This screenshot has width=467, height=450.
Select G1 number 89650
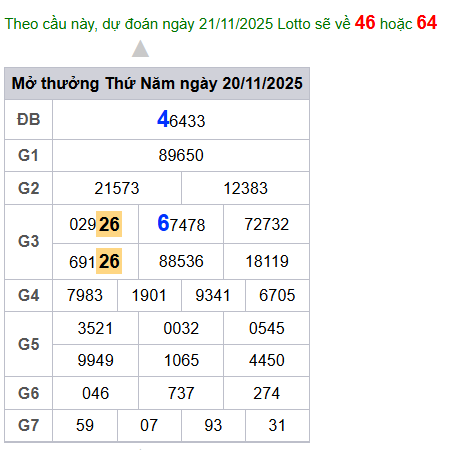[x=181, y=155]
